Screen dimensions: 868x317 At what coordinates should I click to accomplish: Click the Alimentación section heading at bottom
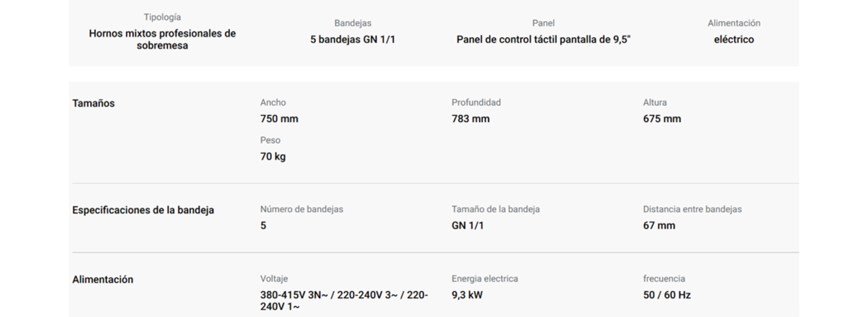[103, 279]
